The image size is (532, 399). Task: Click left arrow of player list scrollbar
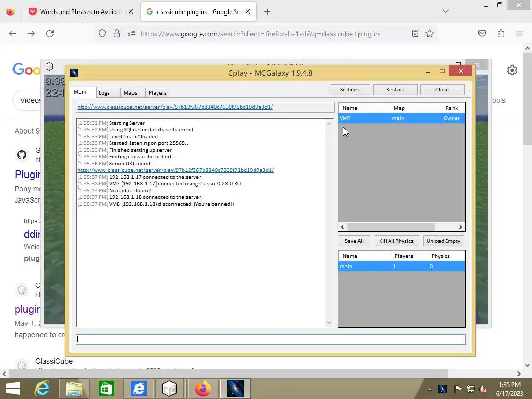point(342,227)
